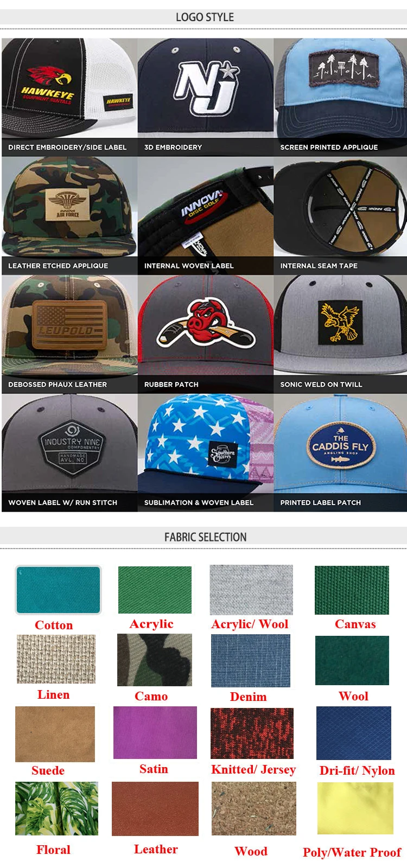Click the Industry Nine woven label cap
Screen dimensions: 407x868
click(69, 452)
